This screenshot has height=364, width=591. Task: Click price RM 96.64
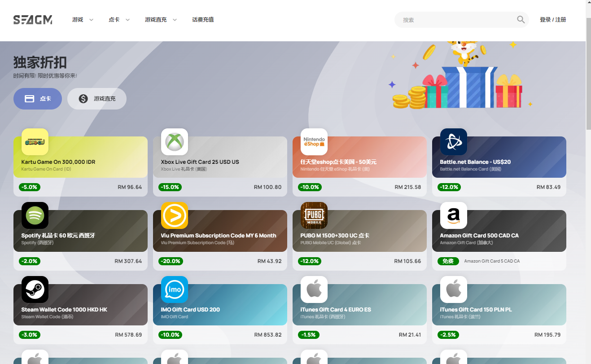pyautogui.click(x=130, y=187)
